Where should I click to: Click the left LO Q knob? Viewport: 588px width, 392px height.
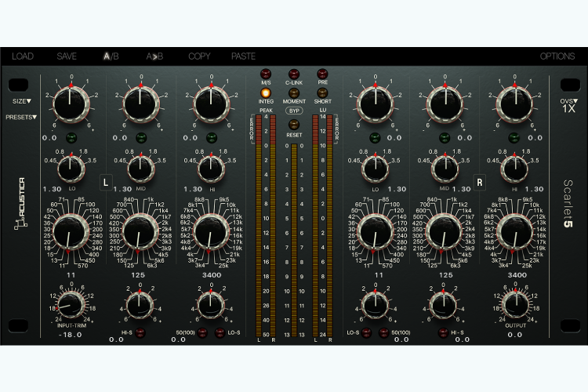pyautogui.click(x=71, y=169)
